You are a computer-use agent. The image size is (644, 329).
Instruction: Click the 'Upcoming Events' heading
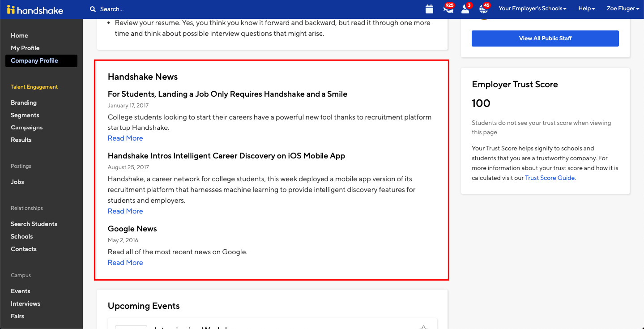(x=144, y=306)
